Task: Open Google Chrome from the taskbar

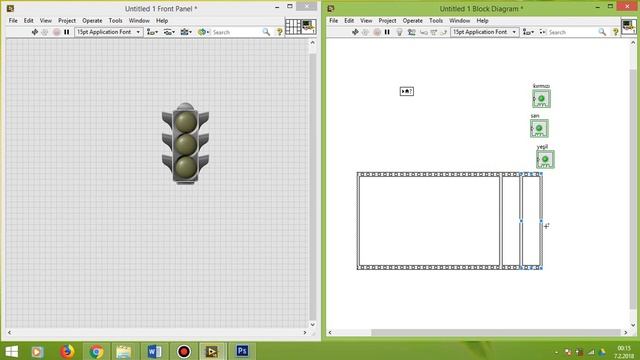Action: point(96,351)
